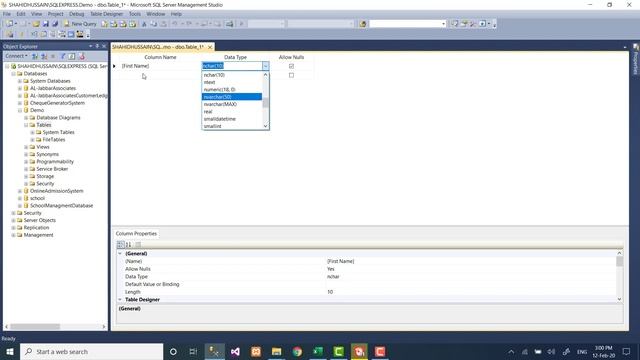Select the OnlineAdmissionSystem database node

[56, 191]
